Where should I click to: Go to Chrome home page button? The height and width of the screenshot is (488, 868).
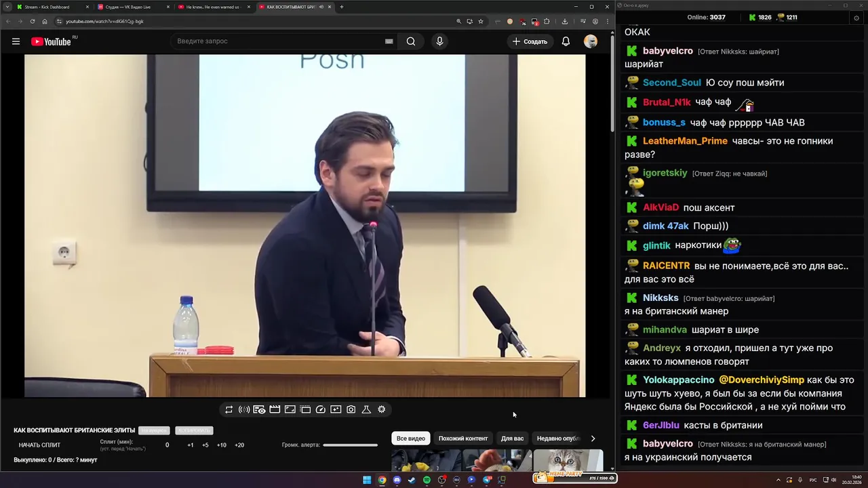click(45, 21)
